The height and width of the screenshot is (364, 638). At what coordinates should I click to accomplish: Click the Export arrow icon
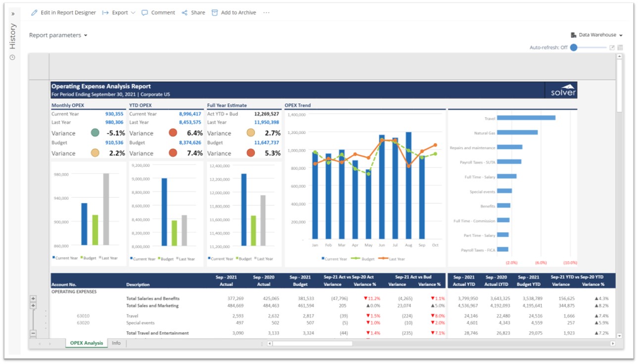point(105,13)
